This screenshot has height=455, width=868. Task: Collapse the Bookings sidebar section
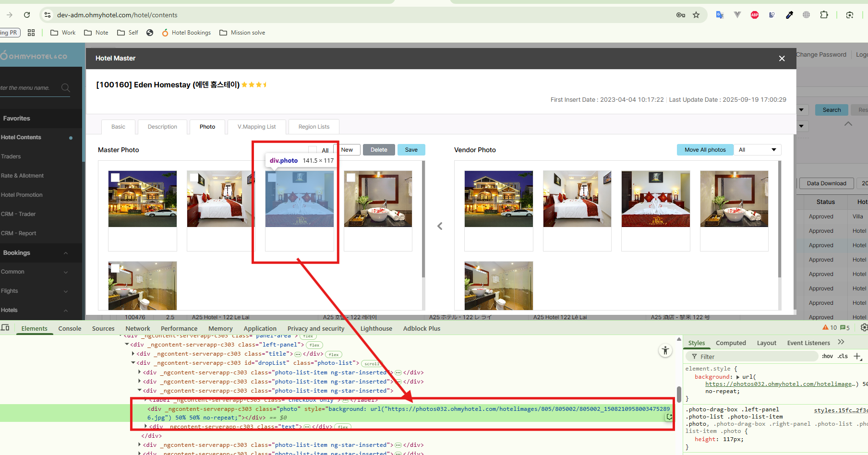pos(66,253)
